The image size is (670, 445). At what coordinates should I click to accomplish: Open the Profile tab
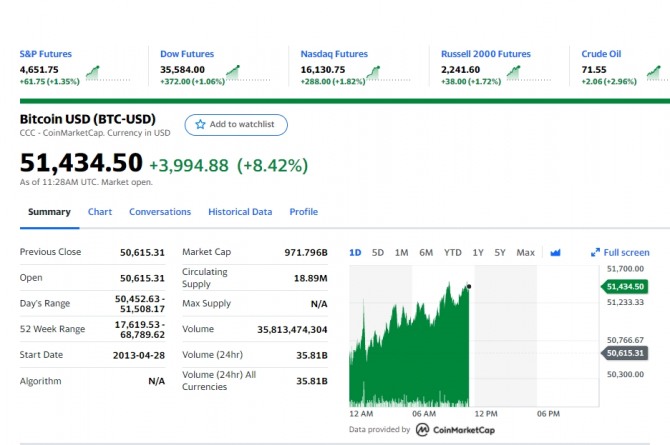(x=303, y=212)
